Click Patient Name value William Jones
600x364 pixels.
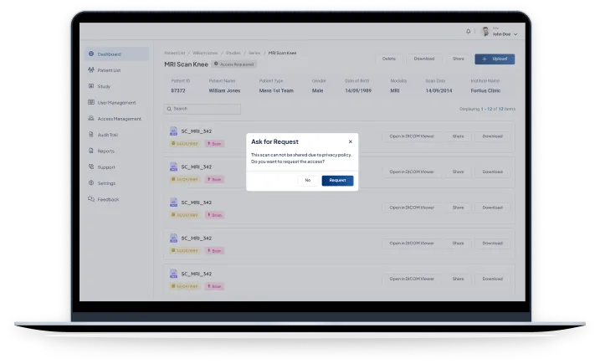pyautogui.click(x=224, y=90)
